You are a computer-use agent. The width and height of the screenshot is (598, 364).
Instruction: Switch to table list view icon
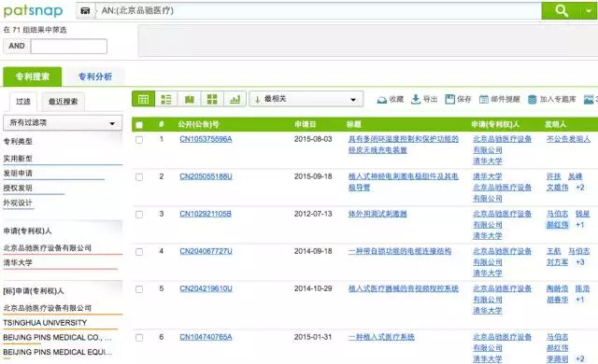(143, 99)
